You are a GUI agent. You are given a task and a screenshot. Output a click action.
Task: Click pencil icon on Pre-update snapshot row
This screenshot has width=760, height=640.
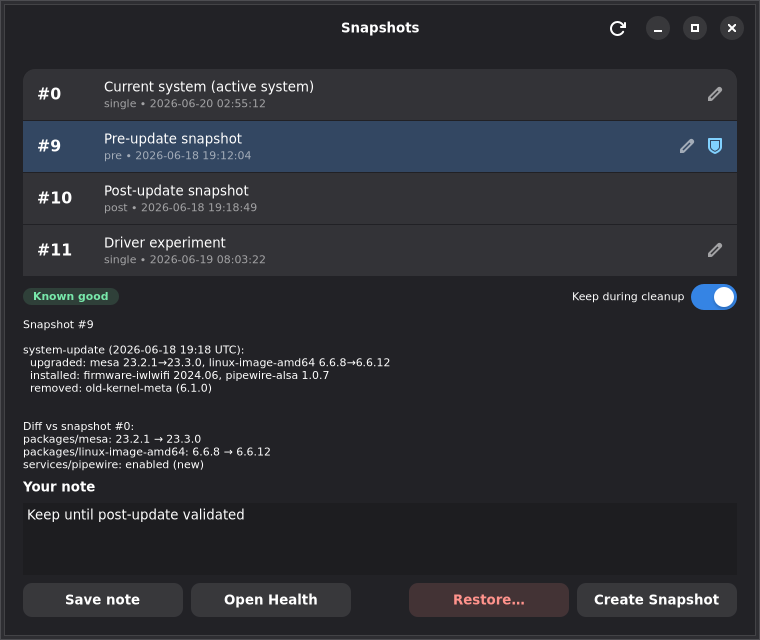pyautogui.click(x=686, y=146)
